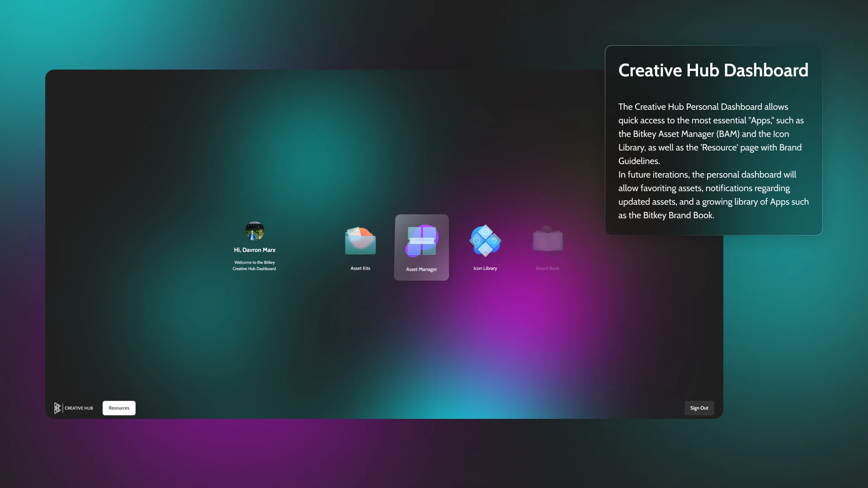
Task: Click the 'Asset Kits' label
Action: (360, 268)
